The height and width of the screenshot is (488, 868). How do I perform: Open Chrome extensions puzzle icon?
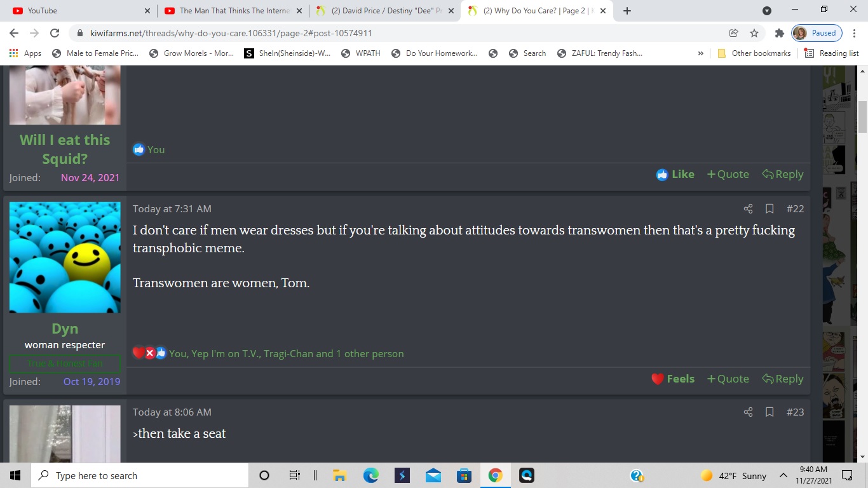click(779, 33)
